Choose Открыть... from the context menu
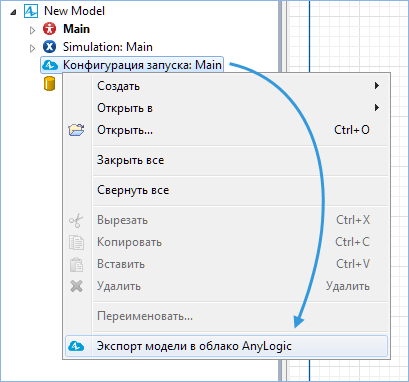This screenshot has height=382, width=409. (226, 130)
